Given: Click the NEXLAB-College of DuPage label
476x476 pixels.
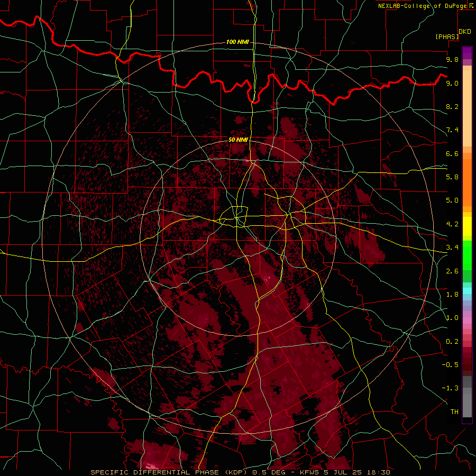Looking at the screenshot, I should pos(423,6).
